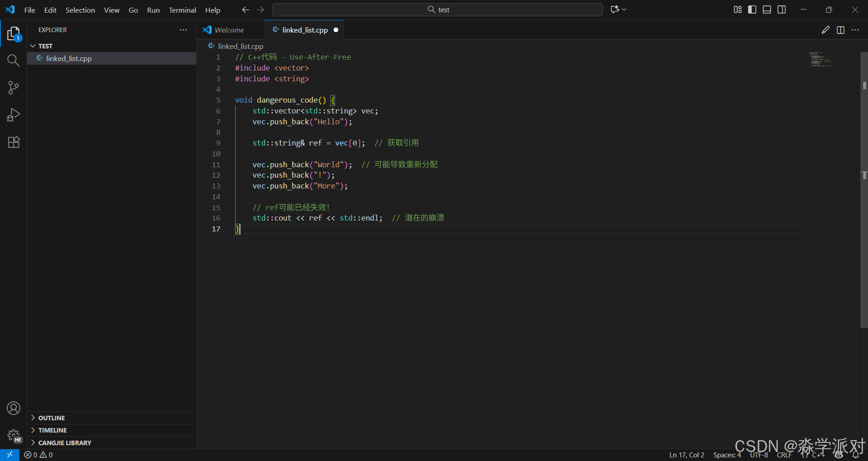Open the Run and Debug view

pyautogui.click(x=14, y=115)
